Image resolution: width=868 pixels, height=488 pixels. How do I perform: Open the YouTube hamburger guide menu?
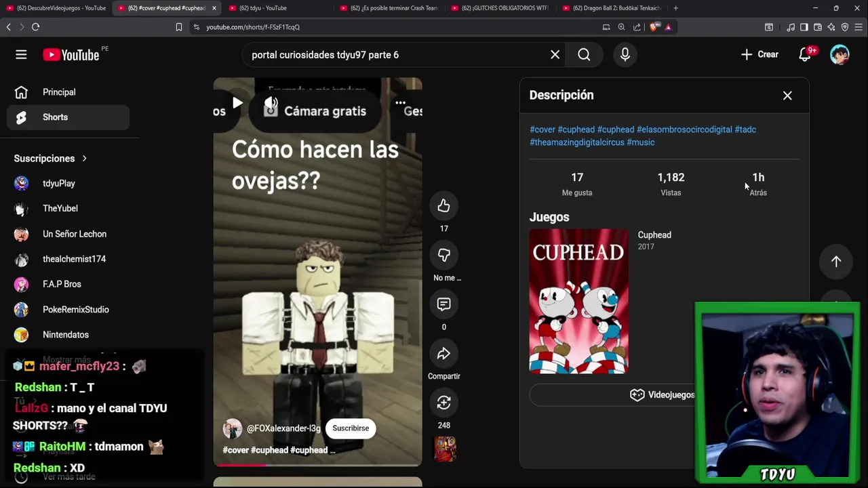[x=21, y=55]
